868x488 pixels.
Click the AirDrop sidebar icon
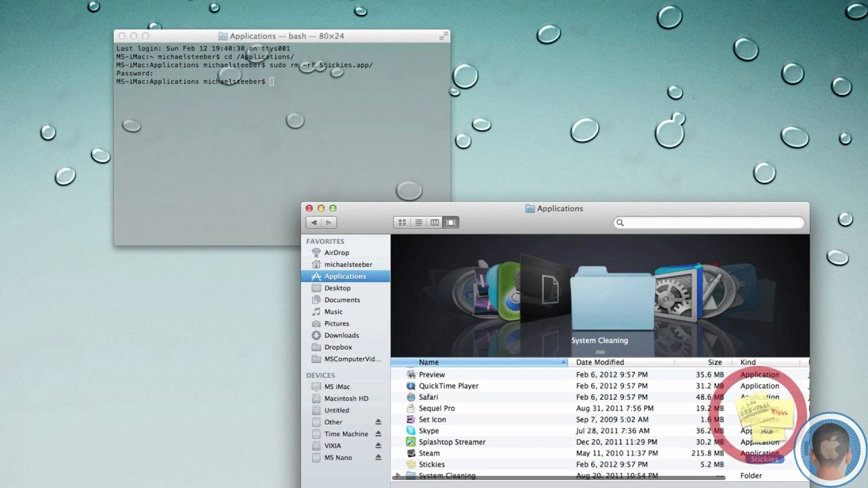point(316,253)
